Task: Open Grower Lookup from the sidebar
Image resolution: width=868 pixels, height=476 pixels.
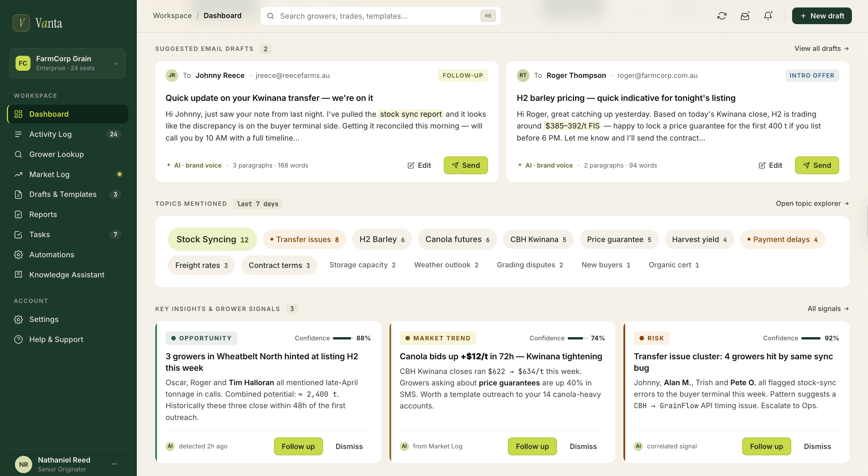Action: [56, 154]
